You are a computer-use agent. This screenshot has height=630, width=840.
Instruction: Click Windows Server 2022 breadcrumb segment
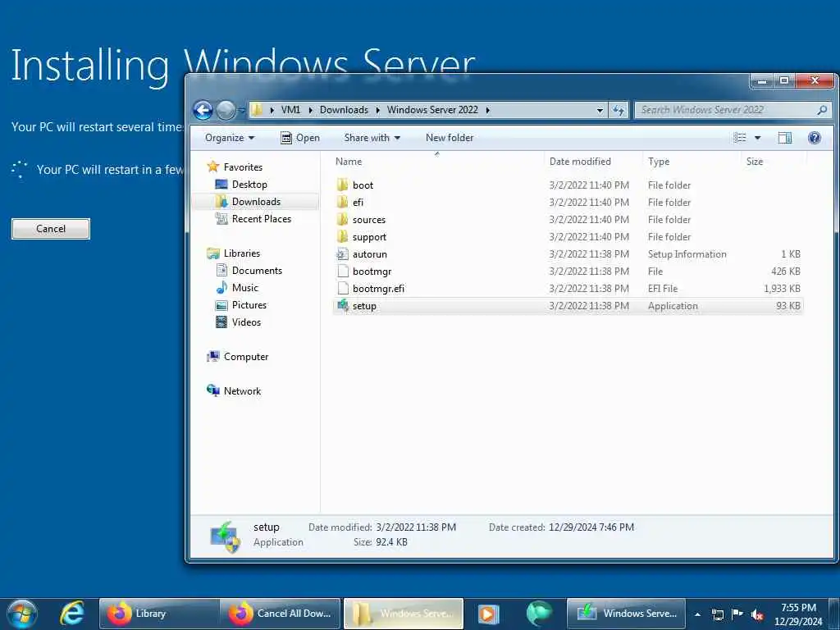432,110
